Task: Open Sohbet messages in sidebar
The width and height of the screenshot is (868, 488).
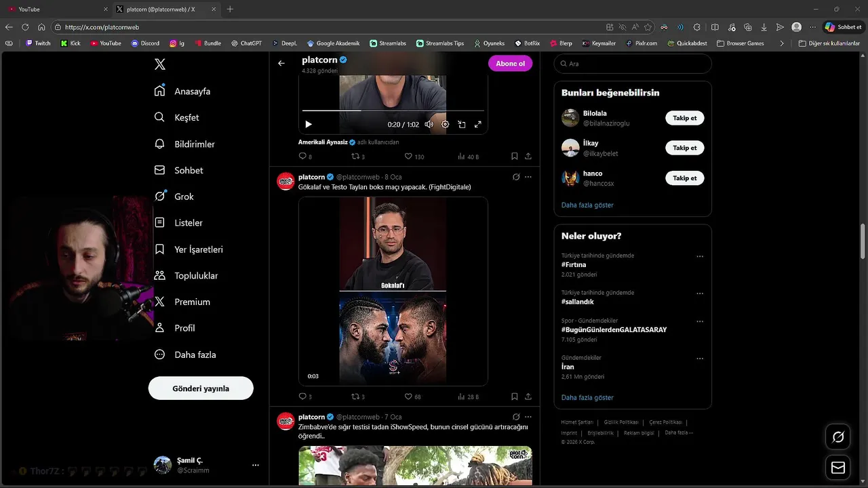Action: (179, 170)
